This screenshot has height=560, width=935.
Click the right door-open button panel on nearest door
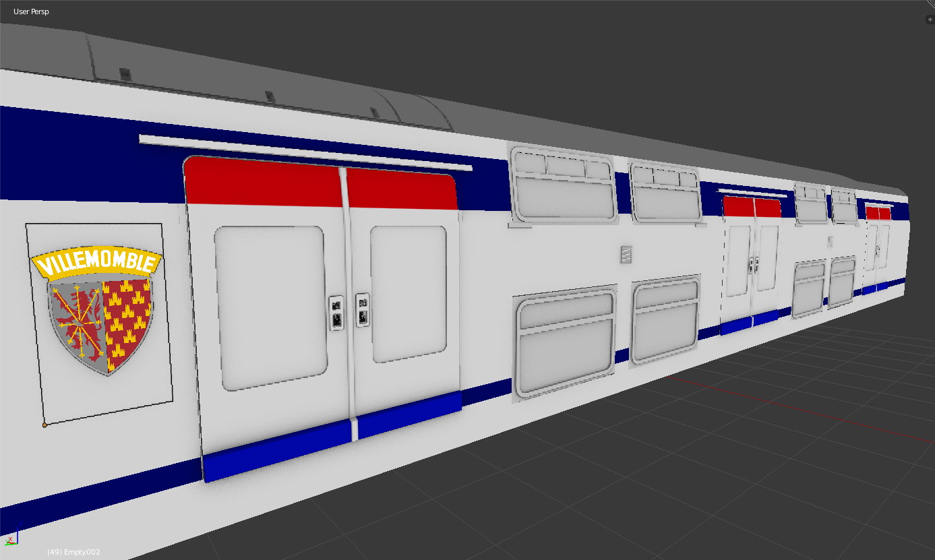363,309
